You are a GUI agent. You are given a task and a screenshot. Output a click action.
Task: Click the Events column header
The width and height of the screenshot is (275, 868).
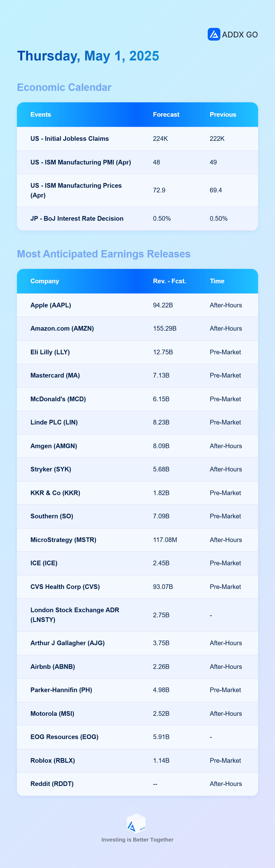(x=41, y=115)
